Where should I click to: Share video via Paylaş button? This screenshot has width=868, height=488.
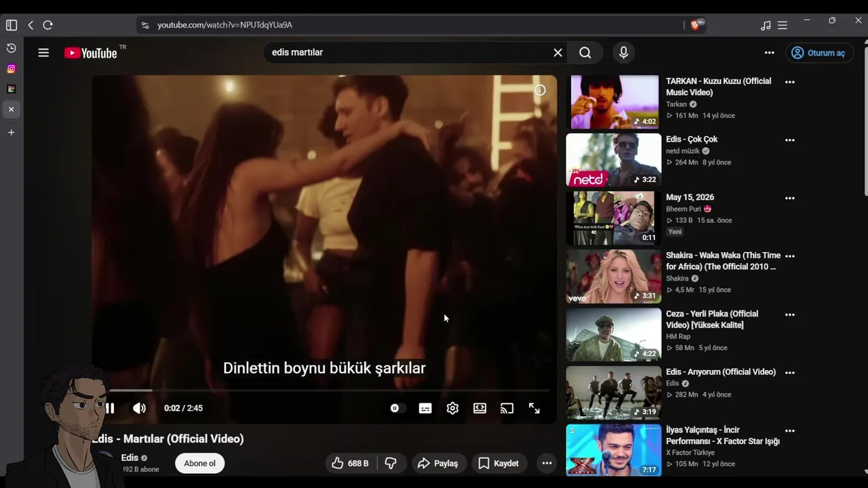437,463
